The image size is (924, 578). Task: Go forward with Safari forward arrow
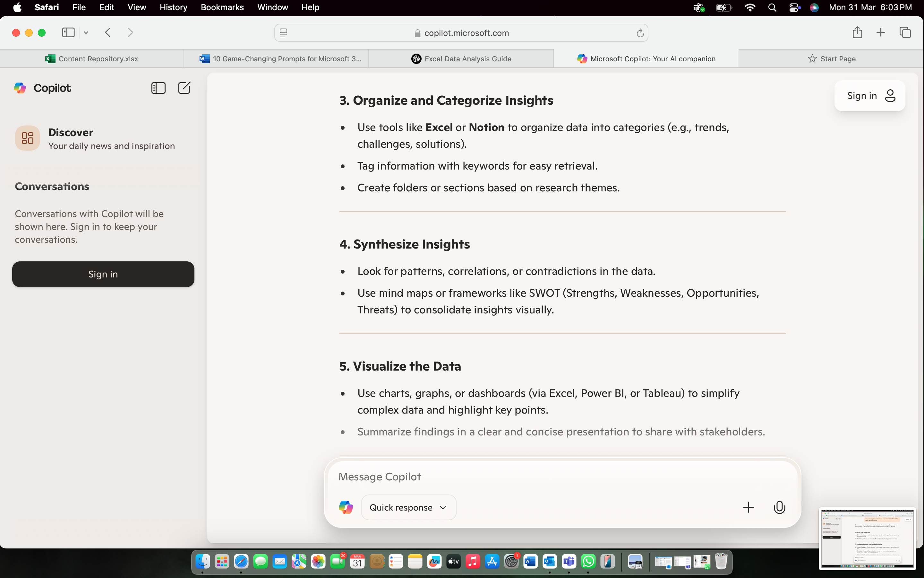point(130,32)
